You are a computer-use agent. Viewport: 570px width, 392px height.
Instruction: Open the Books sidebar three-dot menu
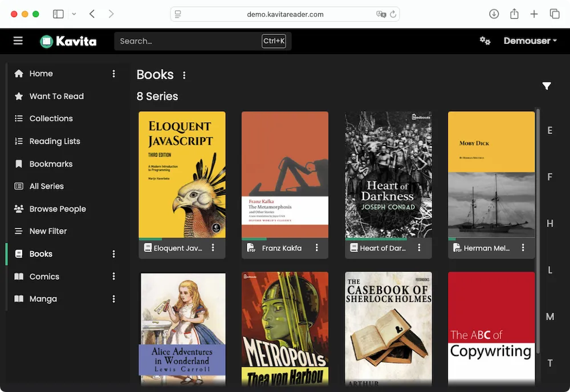[114, 254]
